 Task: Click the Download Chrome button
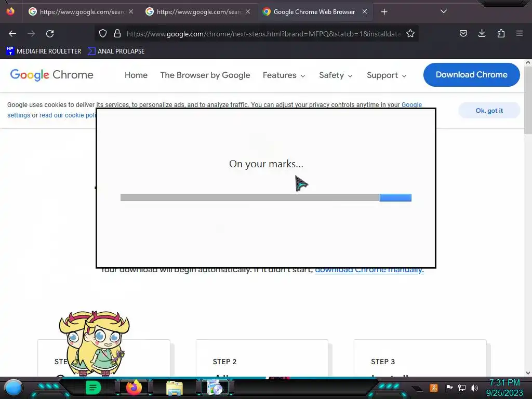[x=471, y=75]
